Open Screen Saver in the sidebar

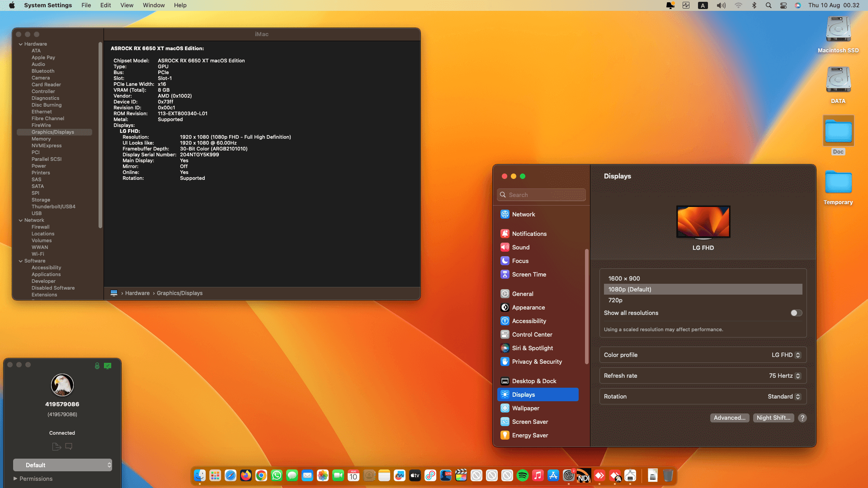(530, 422)
